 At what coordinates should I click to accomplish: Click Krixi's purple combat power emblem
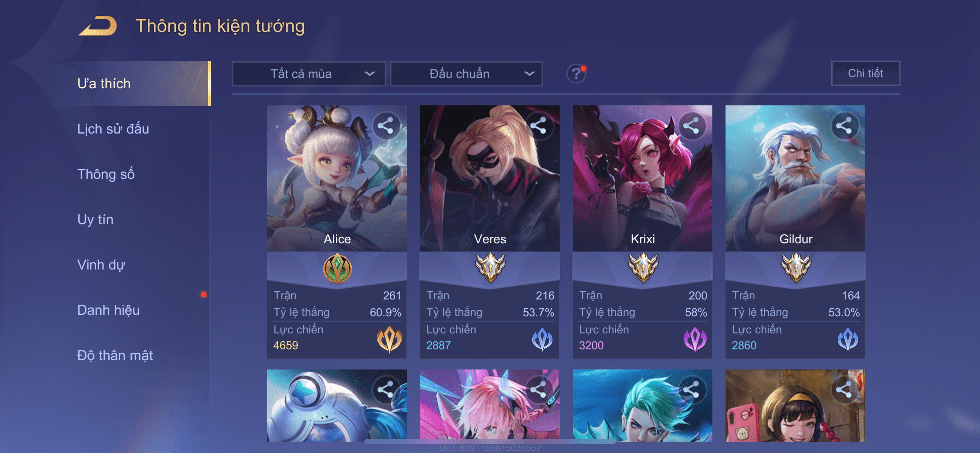695,339
